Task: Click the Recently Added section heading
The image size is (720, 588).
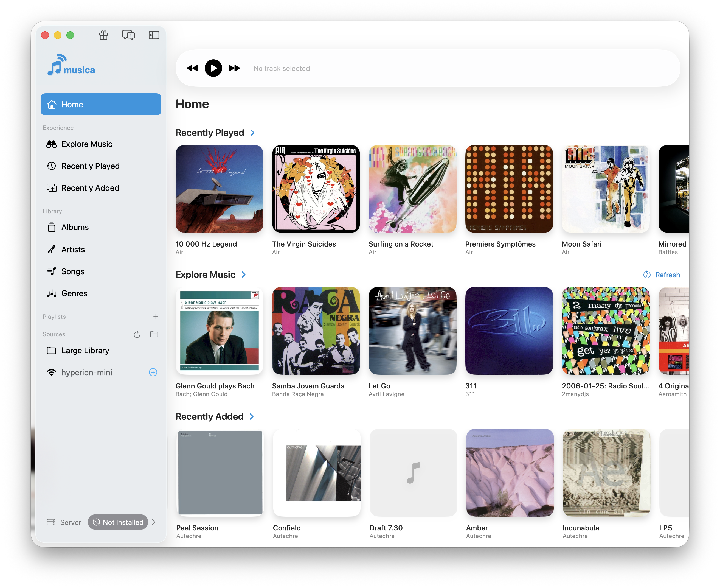Action: coord(210,417)
